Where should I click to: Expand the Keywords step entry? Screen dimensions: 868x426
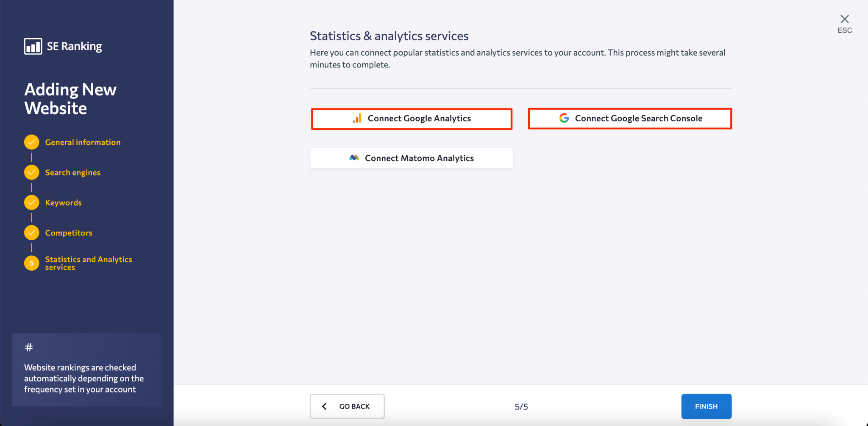[63, 202]
